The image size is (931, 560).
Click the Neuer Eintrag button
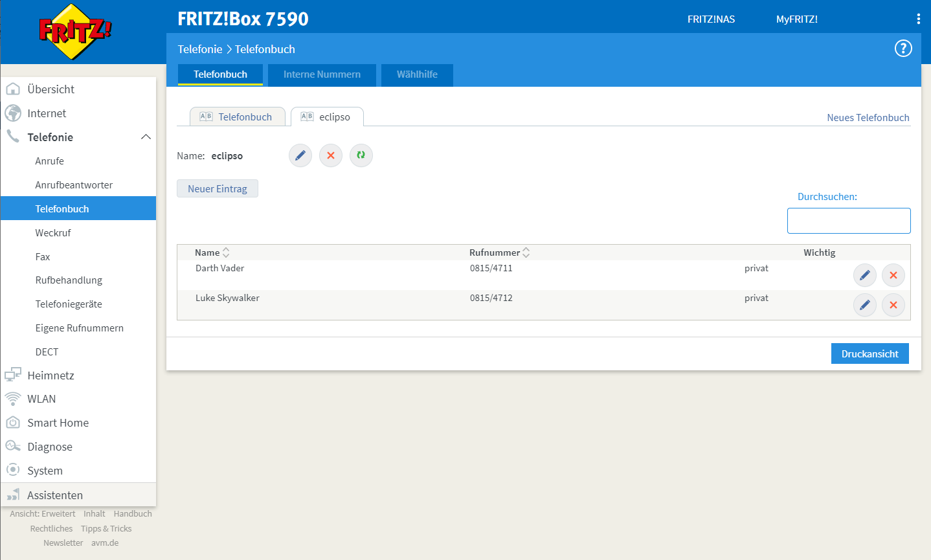(x=218, y=188)
